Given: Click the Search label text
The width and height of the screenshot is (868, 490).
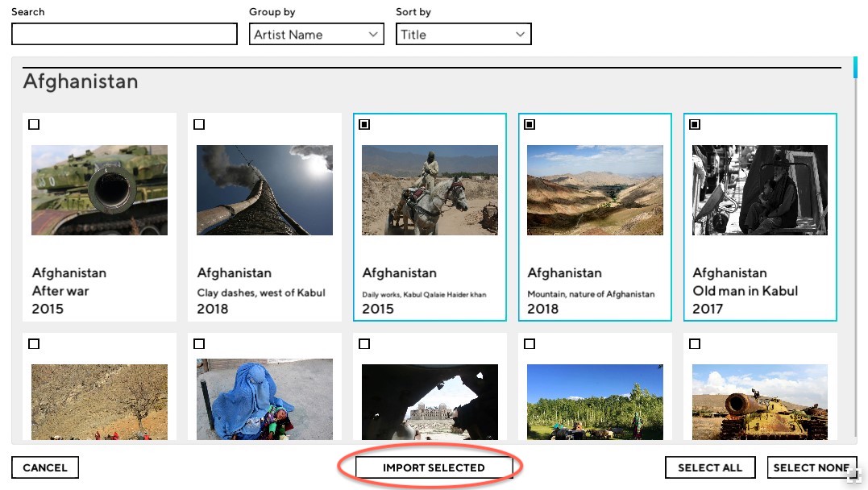Looking at the screenshot, I should 27,11.
